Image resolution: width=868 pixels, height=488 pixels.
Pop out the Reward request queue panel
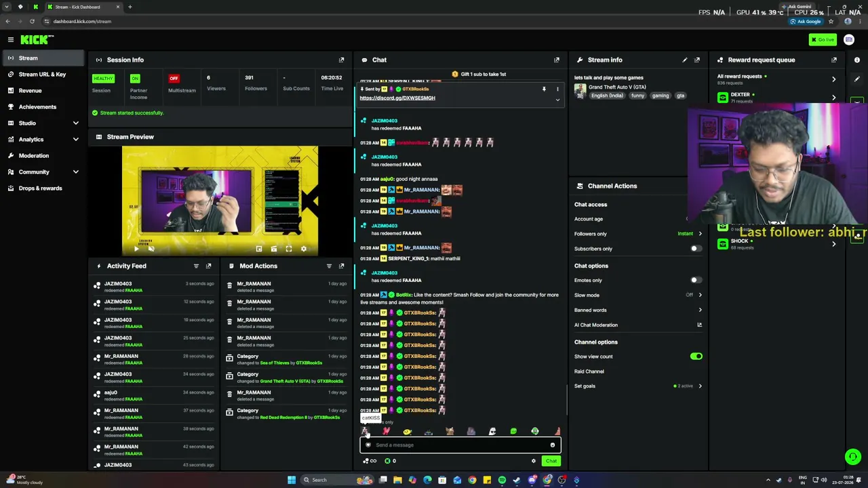[833, 60]
